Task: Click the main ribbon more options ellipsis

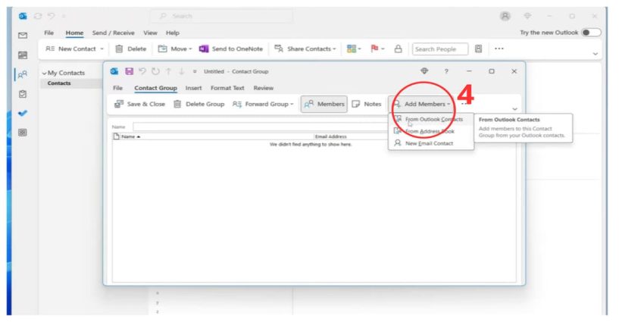Action: click(x=499, y=49)
